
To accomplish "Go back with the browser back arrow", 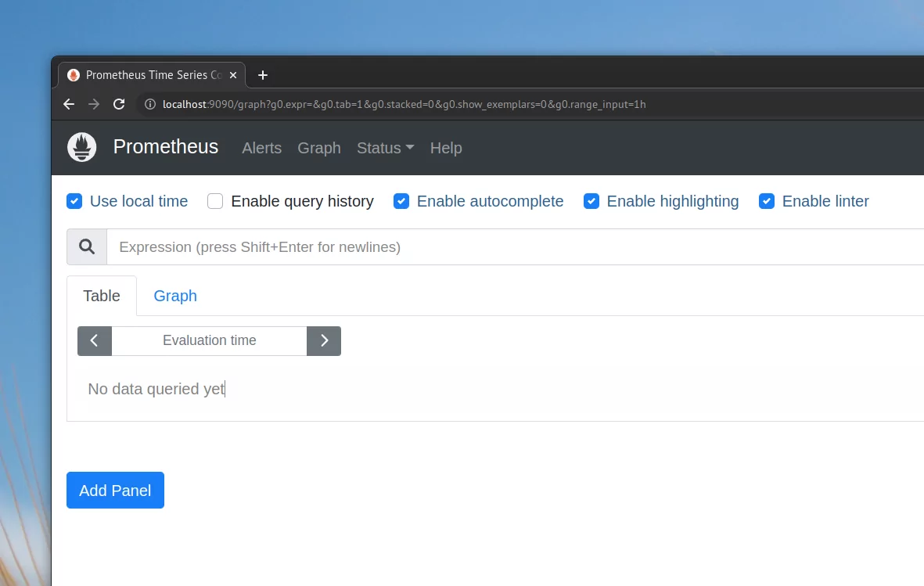I will (x=69, y=104).
